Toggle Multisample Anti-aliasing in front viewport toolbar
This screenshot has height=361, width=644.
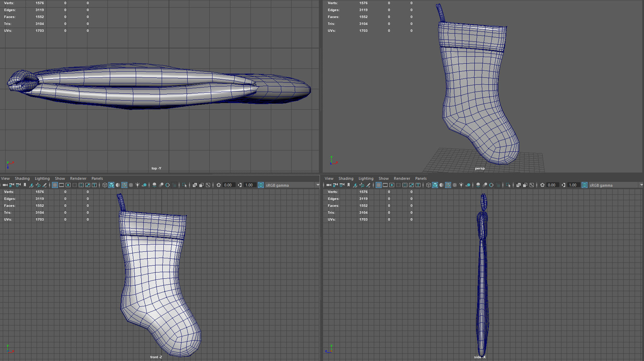click(x=168, y=185)
